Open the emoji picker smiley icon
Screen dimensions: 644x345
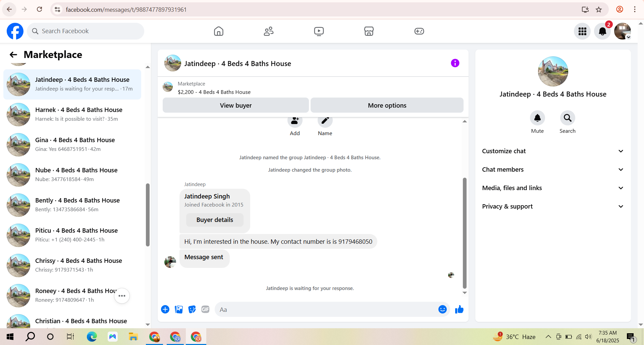[x=442, y=309]
